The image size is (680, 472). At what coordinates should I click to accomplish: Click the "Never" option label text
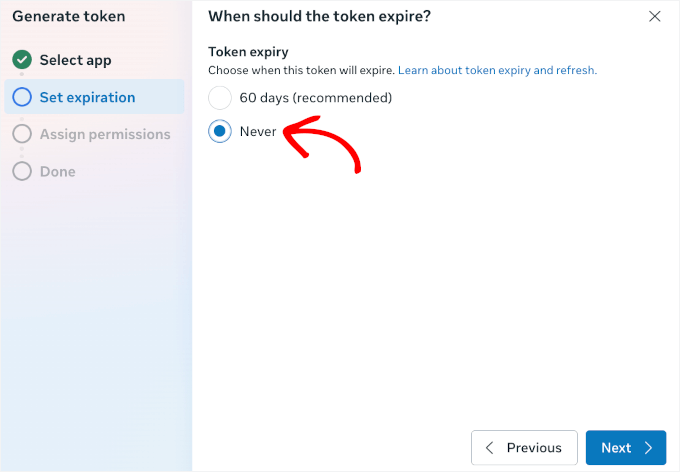(x=258, y=131)
